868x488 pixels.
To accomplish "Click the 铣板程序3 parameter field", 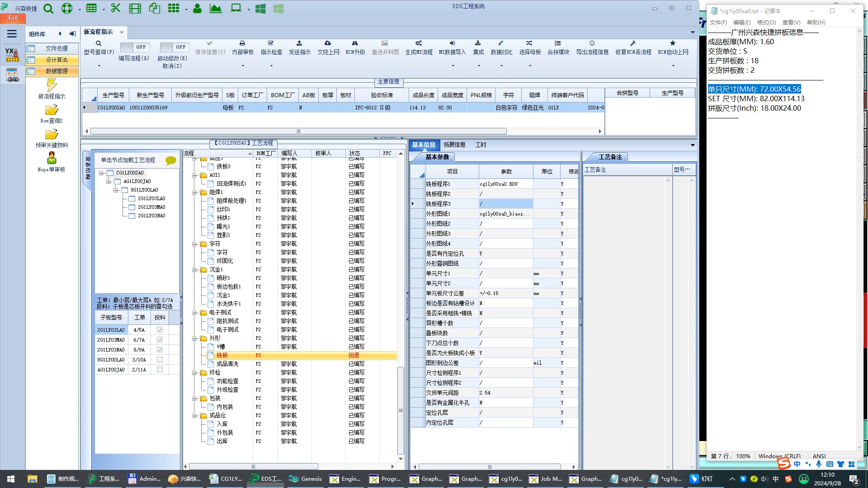I will [505, 204].
